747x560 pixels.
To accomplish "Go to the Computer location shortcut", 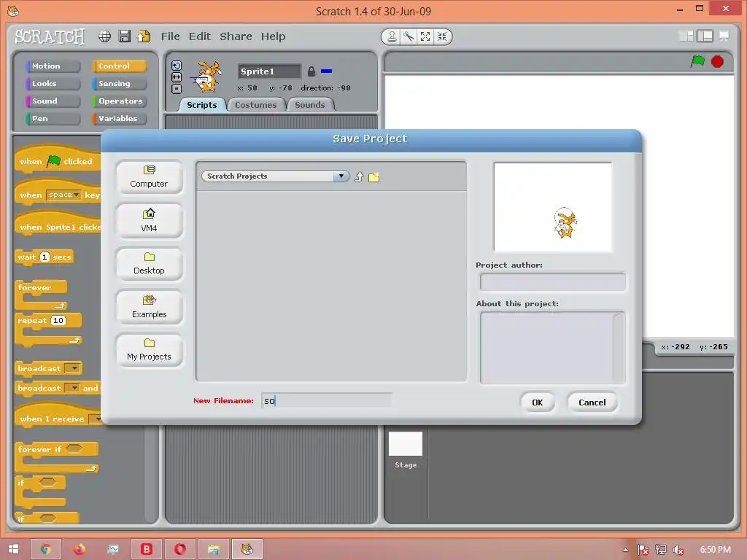I will 149,177.
